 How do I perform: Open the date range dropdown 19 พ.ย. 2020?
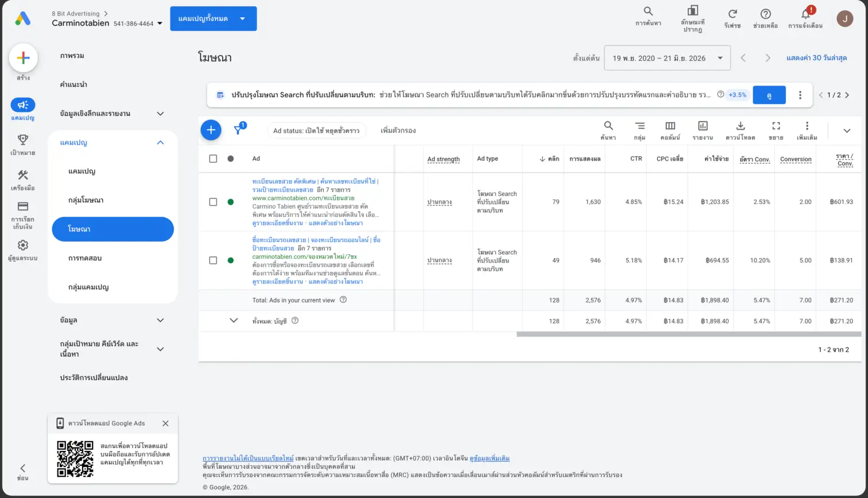tap(667, 58)
